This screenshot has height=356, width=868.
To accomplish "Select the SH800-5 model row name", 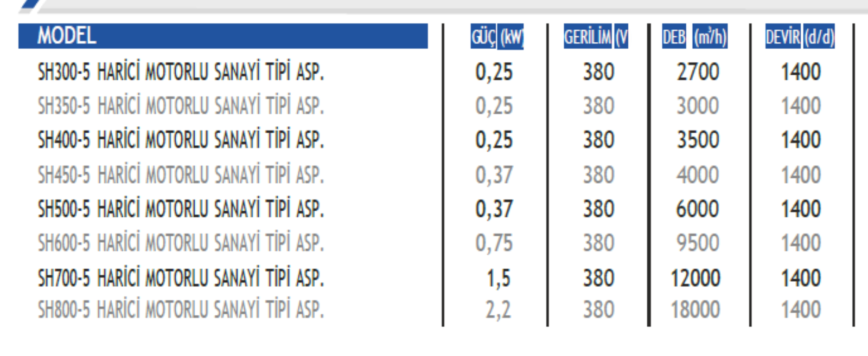I will pyautogui.click(x=181, y=310).
